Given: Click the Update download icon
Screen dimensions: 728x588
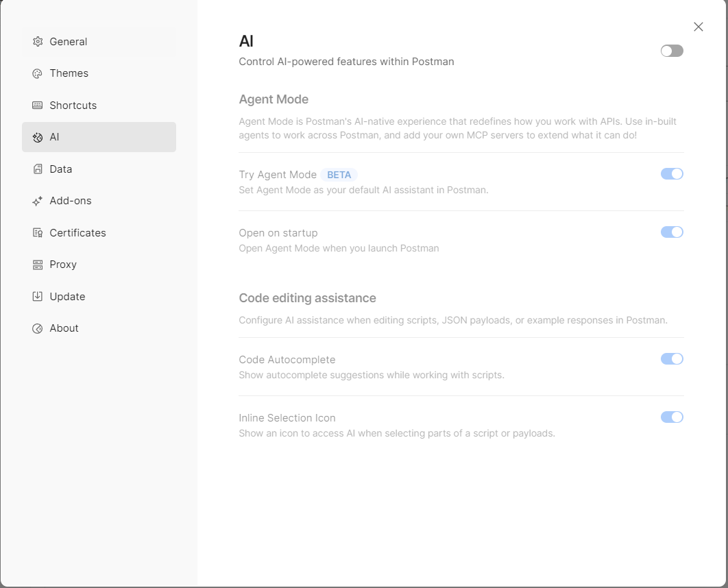Looking at the screenshot, I should tap(38, 296).
